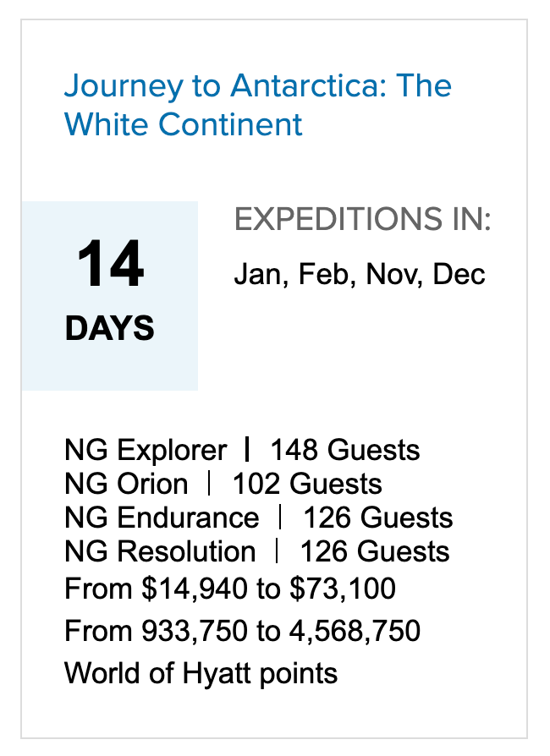This screenshot has width=550, height=756.
Task: Click the NG Explorer ship name
Action: click(146, 450)
